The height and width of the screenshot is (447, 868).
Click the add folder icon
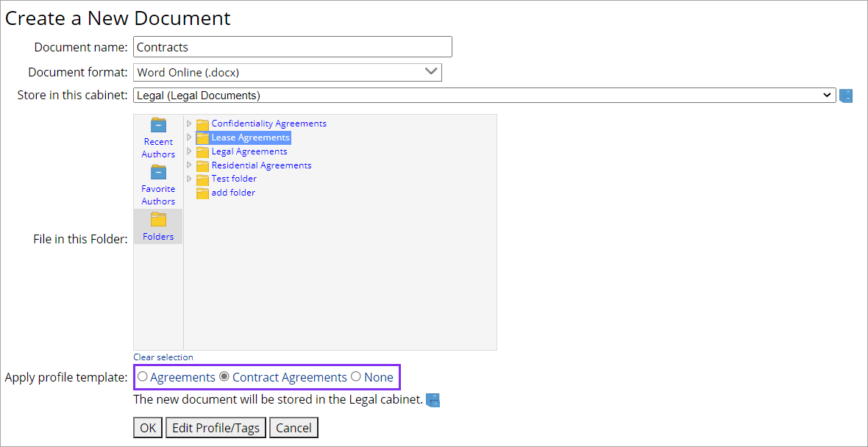[202, 193]
